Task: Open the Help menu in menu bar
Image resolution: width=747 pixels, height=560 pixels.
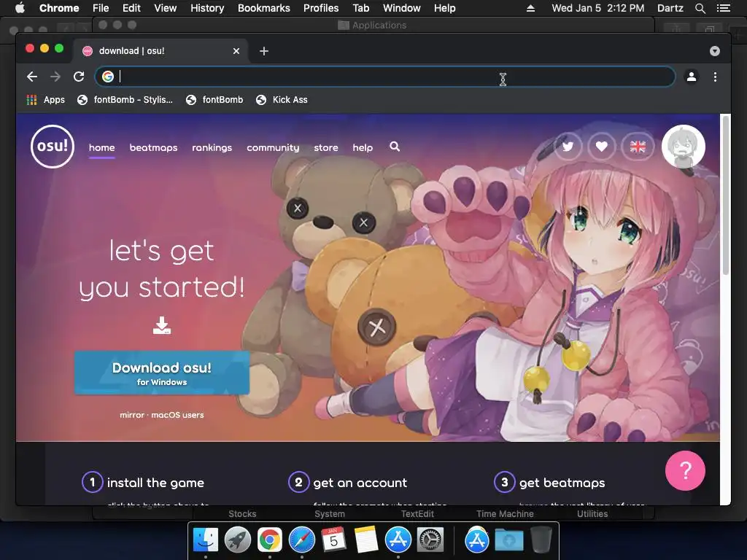Action: pyautogui.click(x=444, y=8)
